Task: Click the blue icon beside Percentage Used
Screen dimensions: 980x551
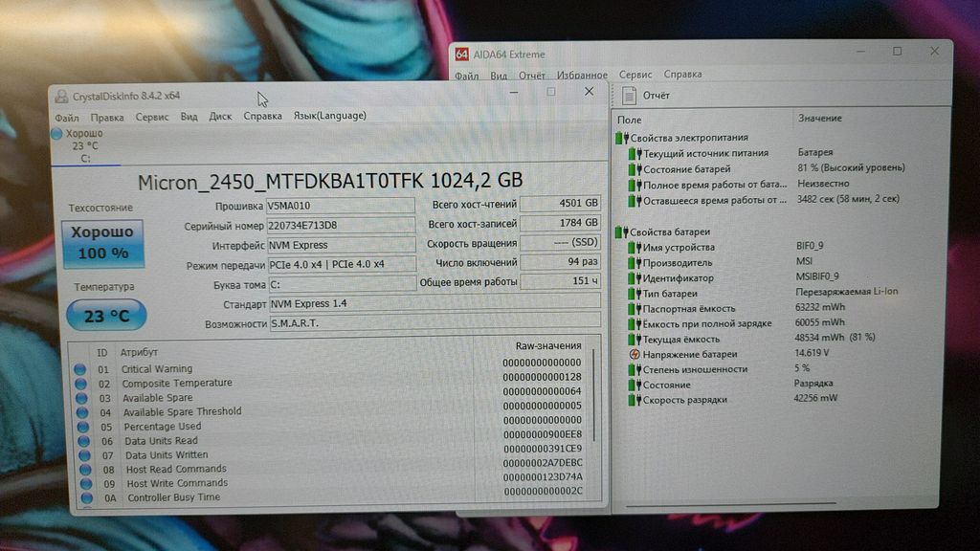Action: pyautogui.click(x=81, y=427)
